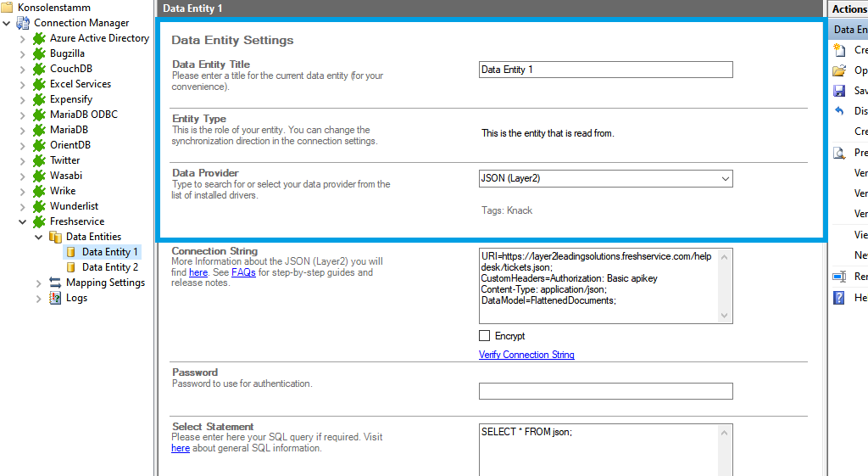Click the Wrike connection puzzle icon
The width and height of the screenshot is (868, 476).
click(x=39, y=191)
